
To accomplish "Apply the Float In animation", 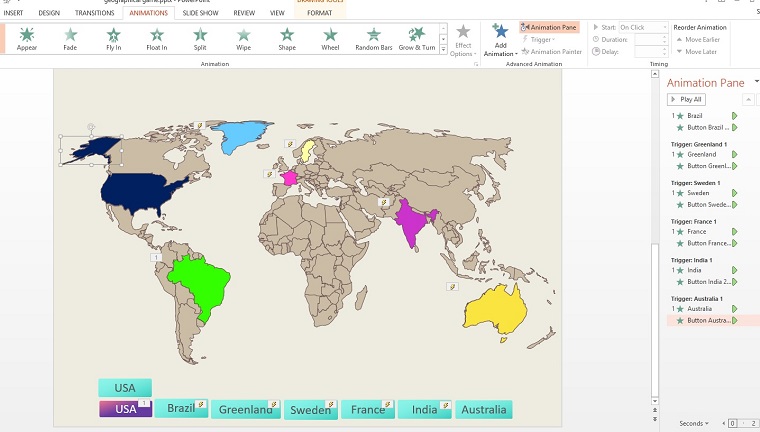I will coord(156,39).
